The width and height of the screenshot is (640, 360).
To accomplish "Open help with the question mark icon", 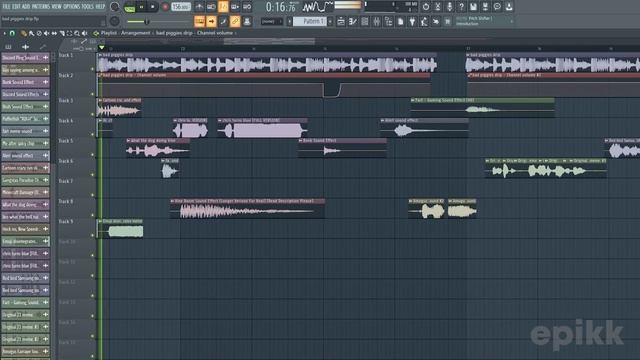I will [x=461, y=7].
